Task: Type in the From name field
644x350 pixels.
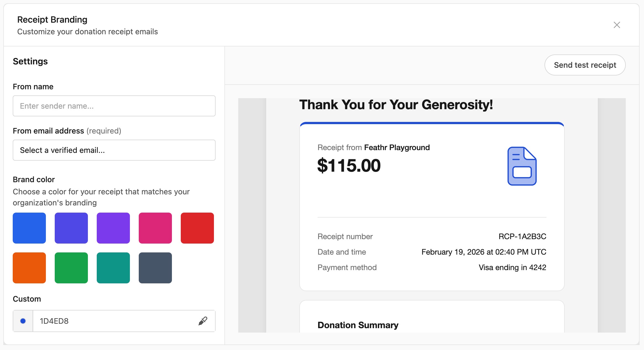Action: tap(114, 106)
